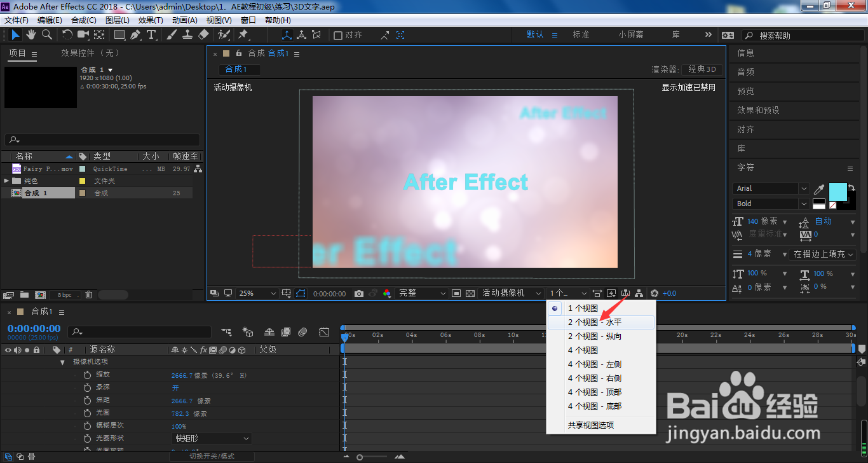Choose 共享视图选项 menu entry
Viewport: 868px width, 463px height.
[602, 425]
